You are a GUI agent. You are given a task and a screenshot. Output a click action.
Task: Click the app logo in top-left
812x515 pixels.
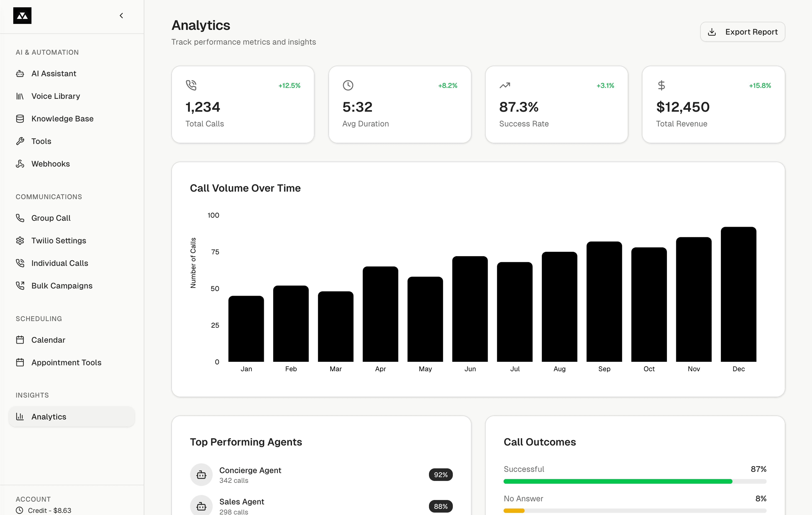pyautogui.click(x=22, y=16)
